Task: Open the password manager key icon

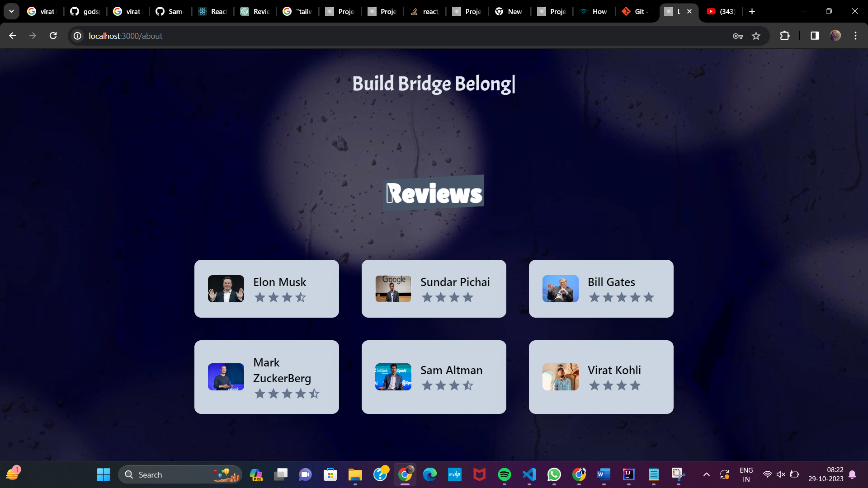Action: pyautogui.click(x=738, y=36)
